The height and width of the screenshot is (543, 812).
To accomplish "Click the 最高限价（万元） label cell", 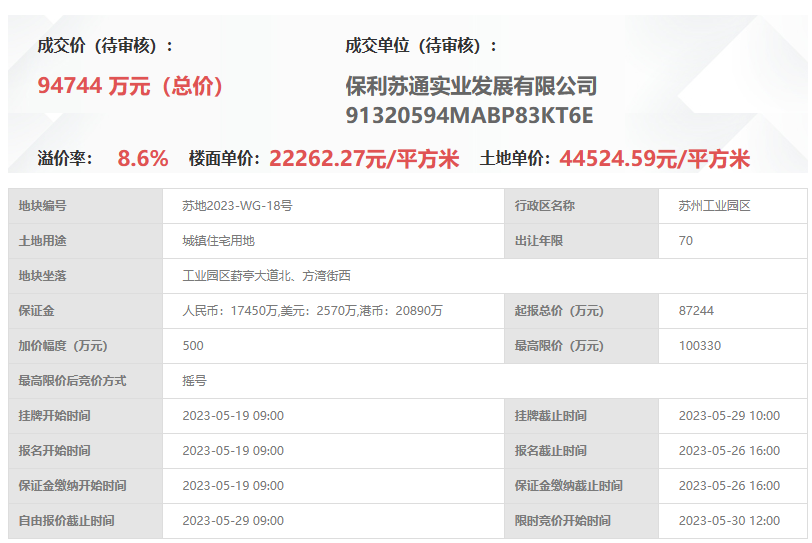I will pyautogui.click(x=582, y=346).
